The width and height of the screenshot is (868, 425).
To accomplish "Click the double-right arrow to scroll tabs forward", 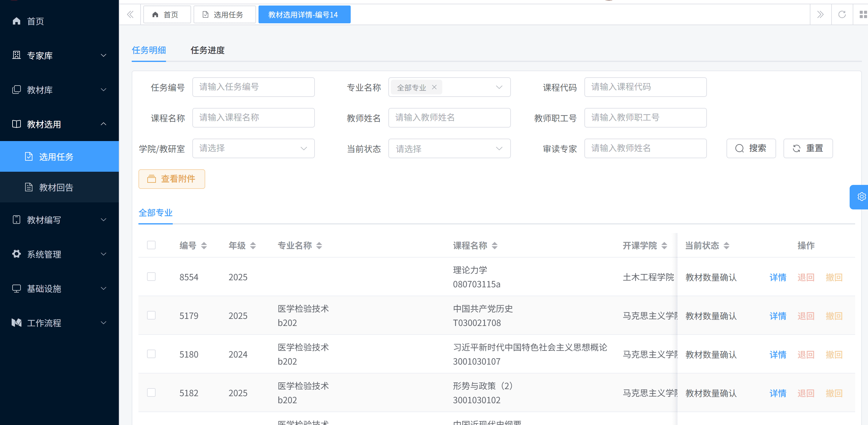I will click(x=820, y=14).
